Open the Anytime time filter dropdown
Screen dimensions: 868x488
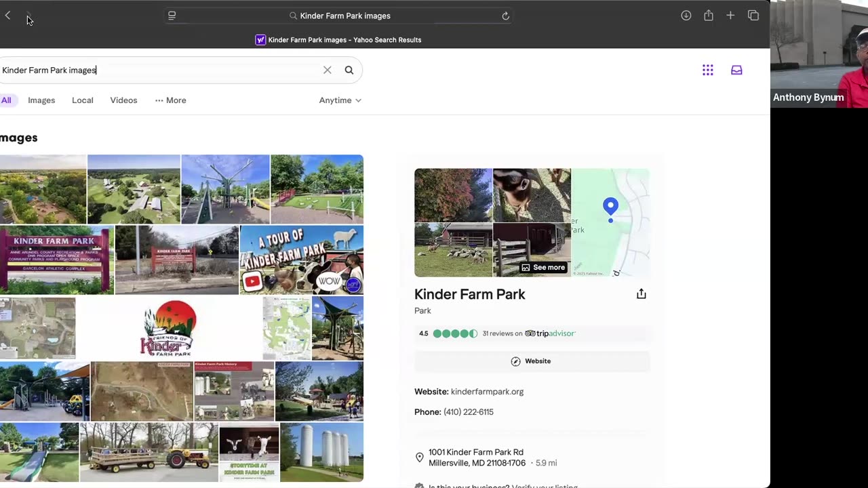click(340, 100)
